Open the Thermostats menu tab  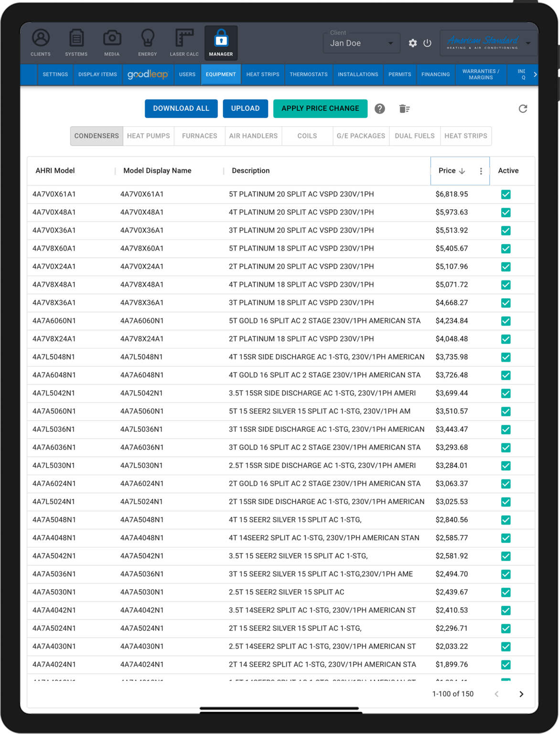tap(308, 75)
